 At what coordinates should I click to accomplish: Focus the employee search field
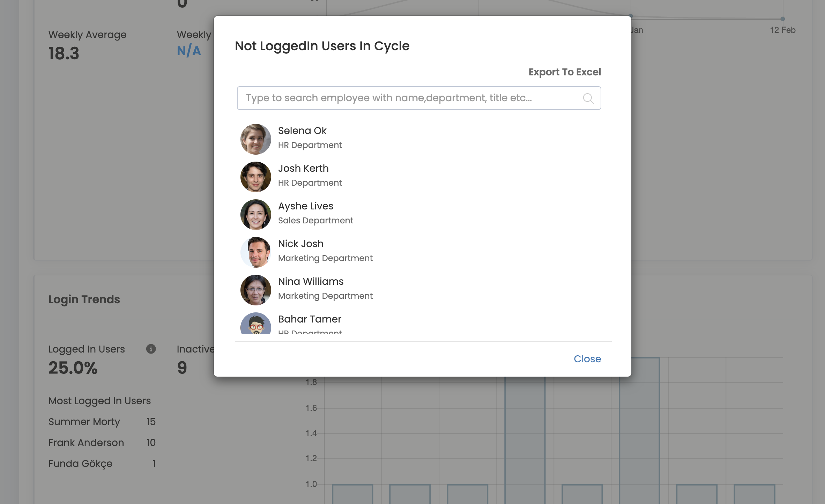pyautogui.click(x=412, y=98)
